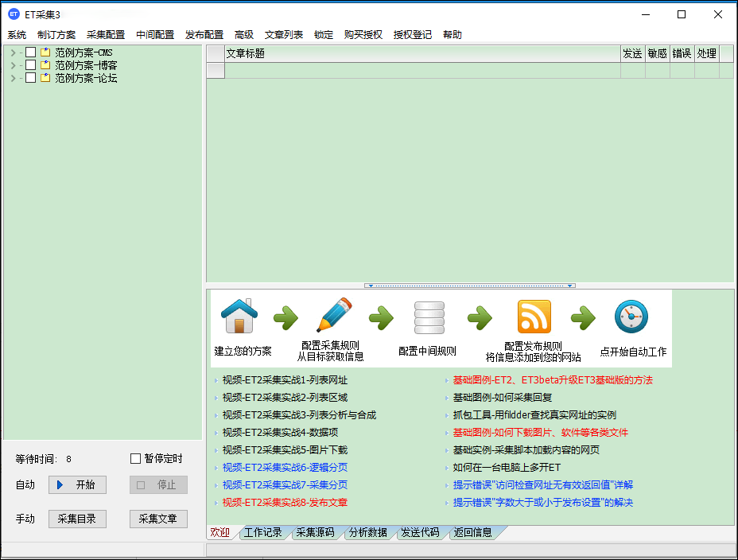738x560 pixels.
Task: Expand the 范例方案-CMS tree node
Action: tap(14, 52)
